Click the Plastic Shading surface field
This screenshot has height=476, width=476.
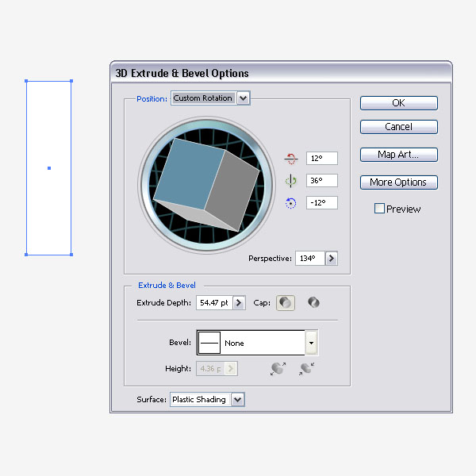click(201, 400)
